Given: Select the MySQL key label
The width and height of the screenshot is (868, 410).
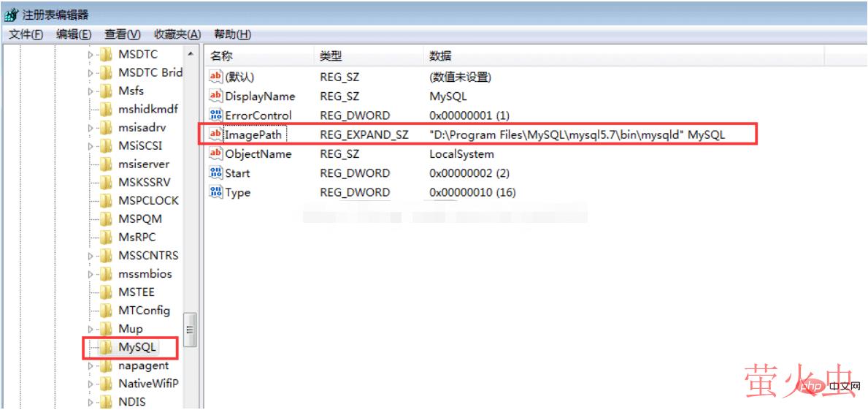Looking at the screenshot, I should [x=137, y=347].
